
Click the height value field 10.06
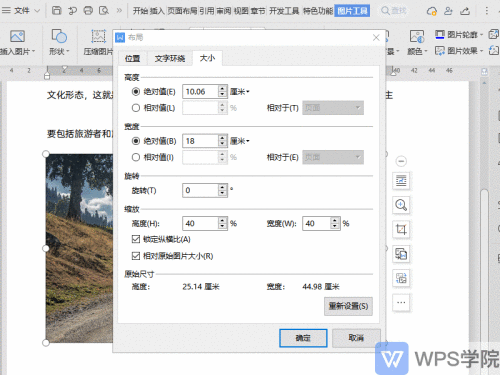[201, 92]
